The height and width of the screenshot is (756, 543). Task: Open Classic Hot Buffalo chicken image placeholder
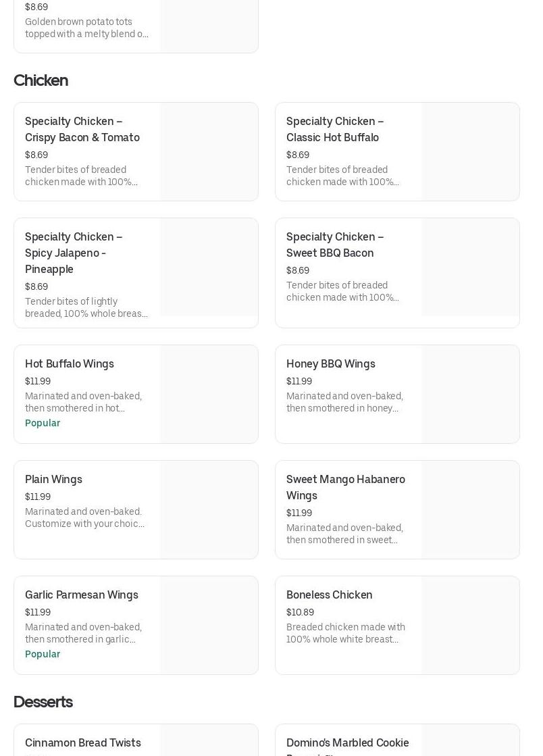point(470,152)
